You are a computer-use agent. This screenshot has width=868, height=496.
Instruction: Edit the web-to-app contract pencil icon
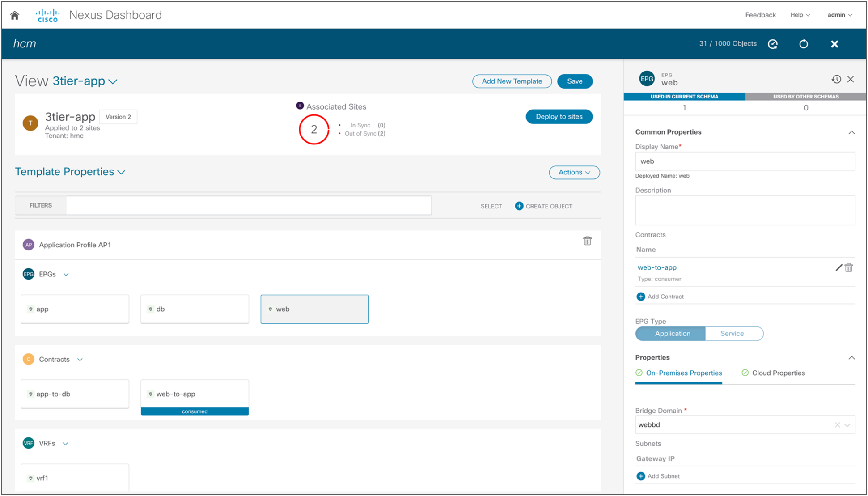[838, 267]
